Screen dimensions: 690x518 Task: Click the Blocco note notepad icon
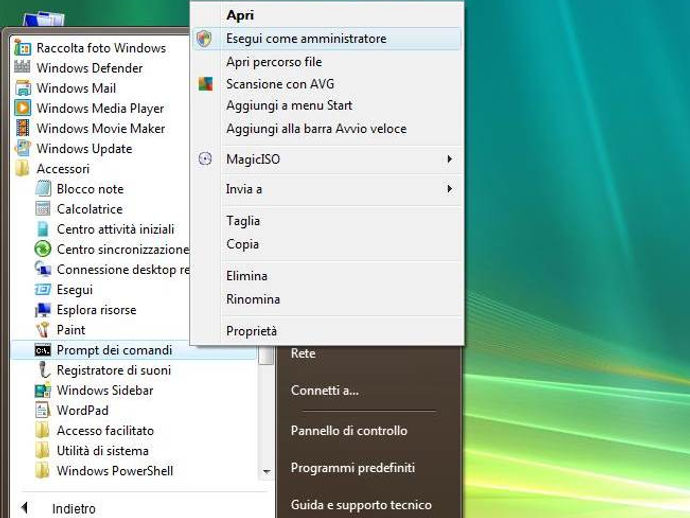point(43,188)
